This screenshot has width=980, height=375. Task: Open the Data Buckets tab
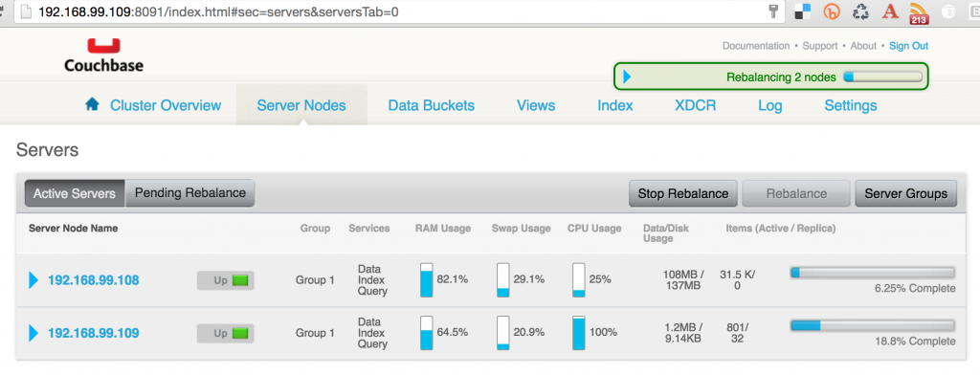tap(432, 105)
